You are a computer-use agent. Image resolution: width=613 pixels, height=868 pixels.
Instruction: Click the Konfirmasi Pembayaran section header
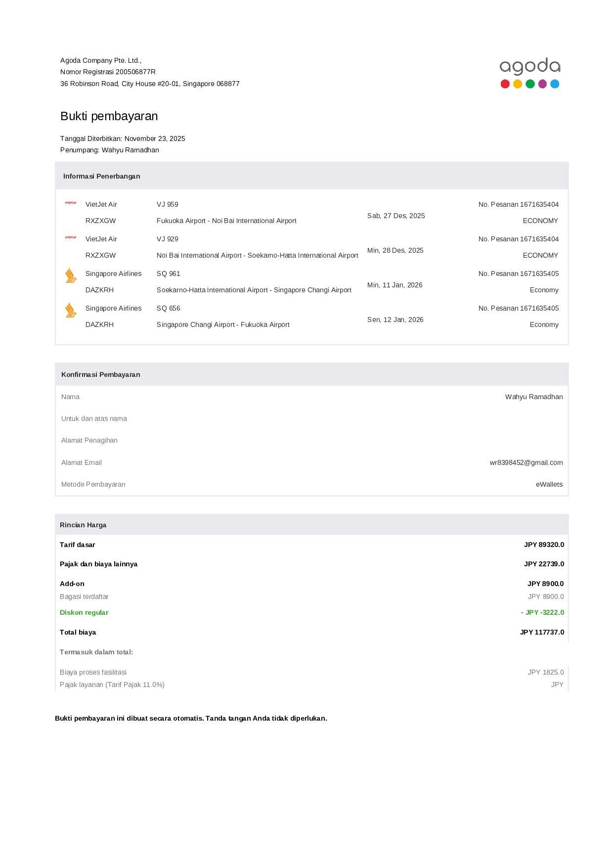coord(100,374)
